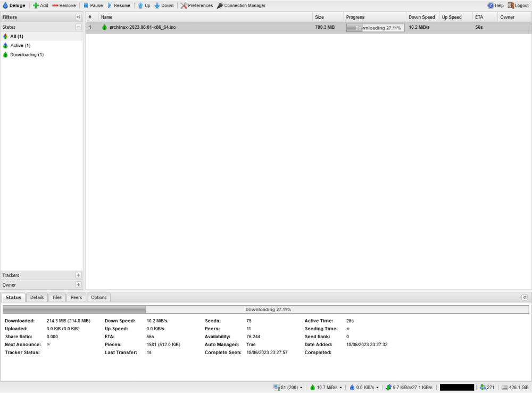Screen dimensions: 532x394
Task: Click the Seeds value 75
Action: (249, 321)
